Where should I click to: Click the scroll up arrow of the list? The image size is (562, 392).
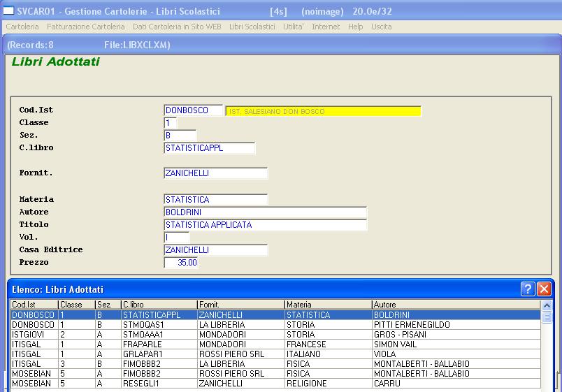(547, 305)
